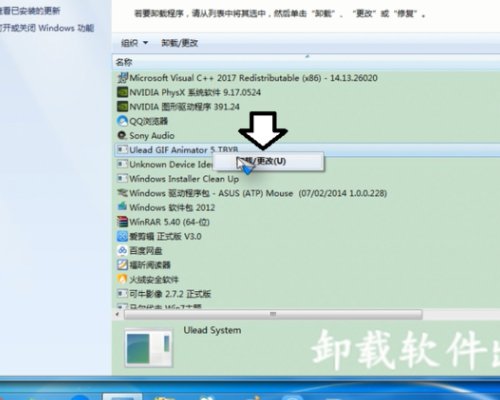This screenshot has height=400, width=500.
Task: Click the left arrow of the horizontal scrollbar
Action: pos(117,314)
